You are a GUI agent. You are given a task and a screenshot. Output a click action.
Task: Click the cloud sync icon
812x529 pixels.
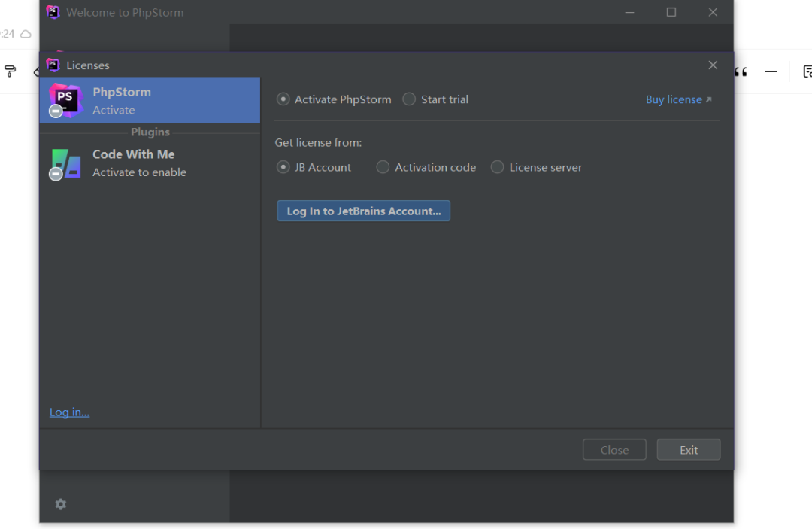26,34
